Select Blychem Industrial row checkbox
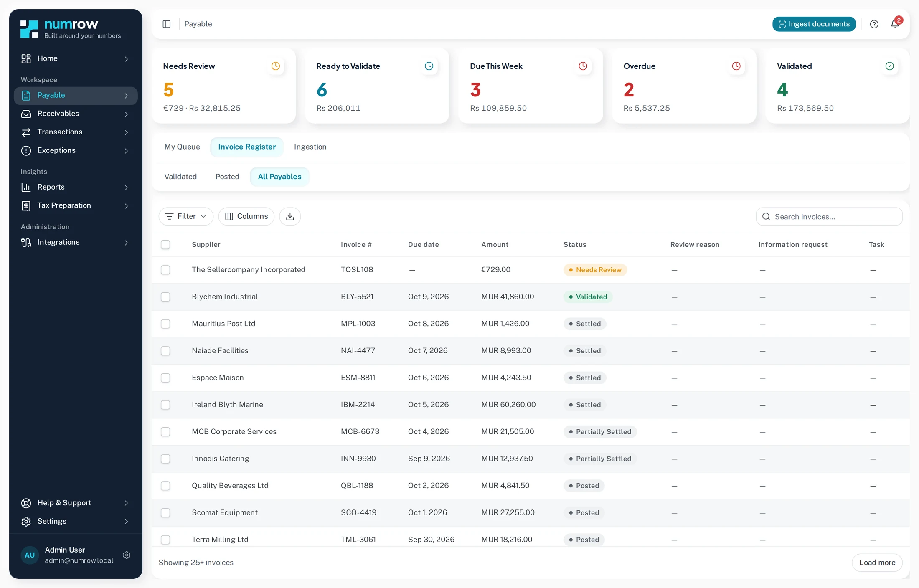This screenshot has height=588, width=919. coord(165,297)
